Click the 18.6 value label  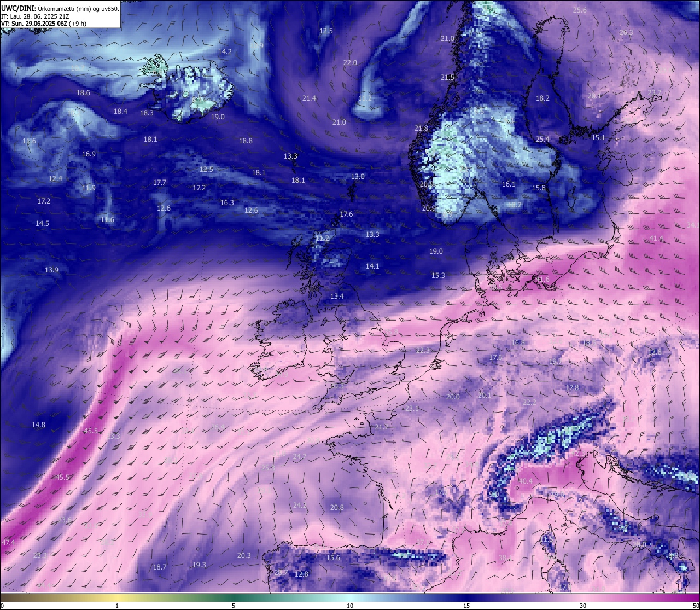(x=83, y=93)
